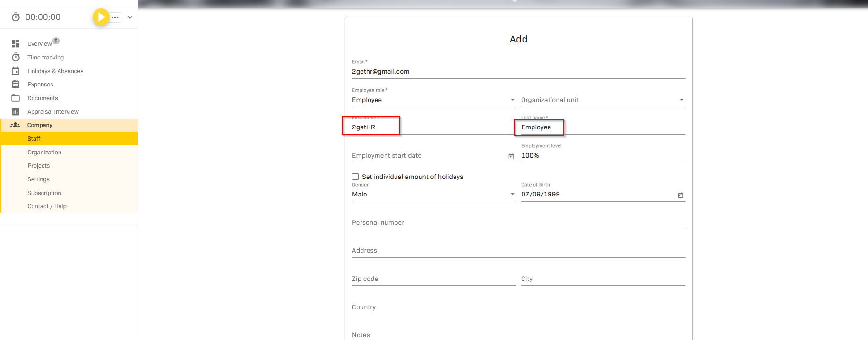Open the Documents section
Viewport: 868px width, 340px height.
(43, 98)
